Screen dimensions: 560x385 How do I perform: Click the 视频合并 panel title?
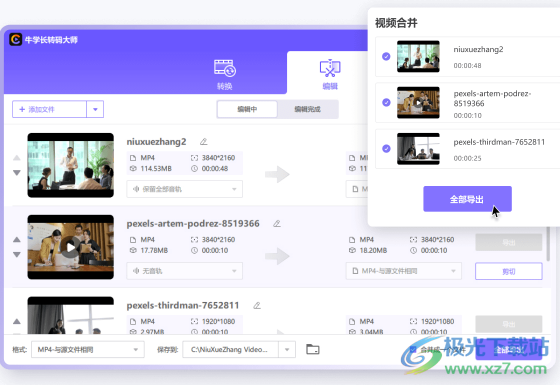(396, 23)
